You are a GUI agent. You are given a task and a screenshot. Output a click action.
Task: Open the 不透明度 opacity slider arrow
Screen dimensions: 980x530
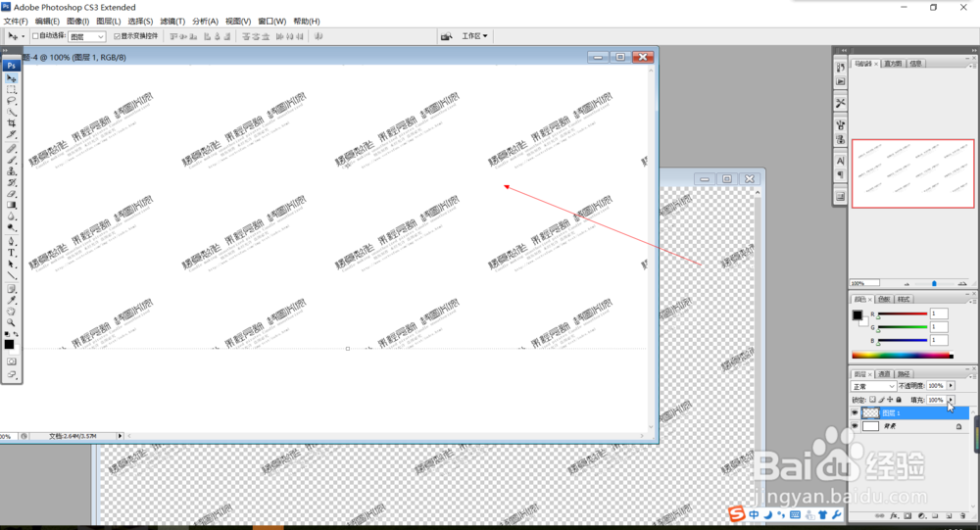coord(951,386)
